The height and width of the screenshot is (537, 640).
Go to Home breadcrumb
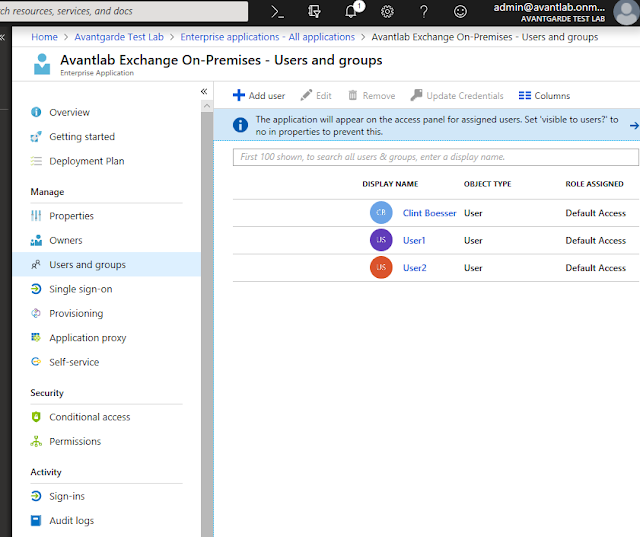coord(44,37)
